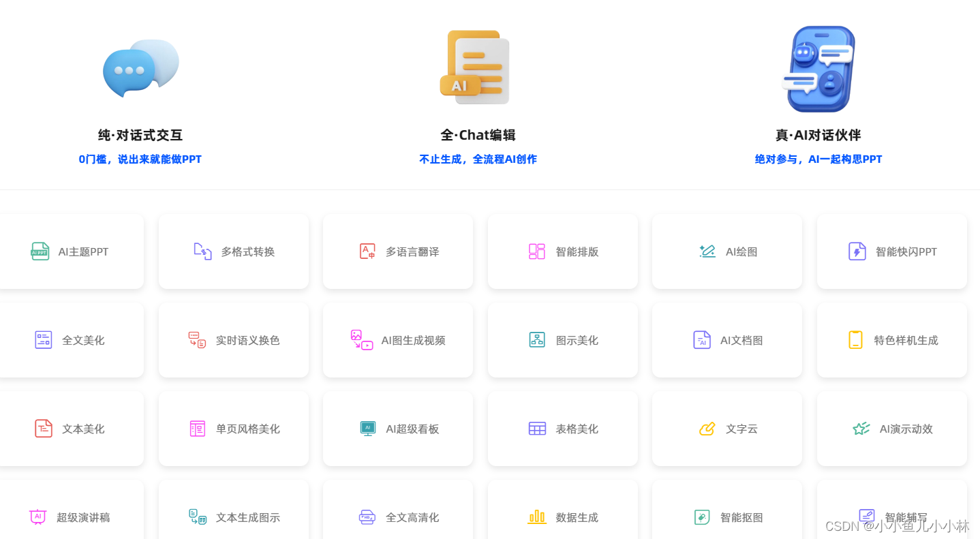Click the AI绘图 drawing pen icon
This screenshot has height=539, width=980.
tap(707, 251)
